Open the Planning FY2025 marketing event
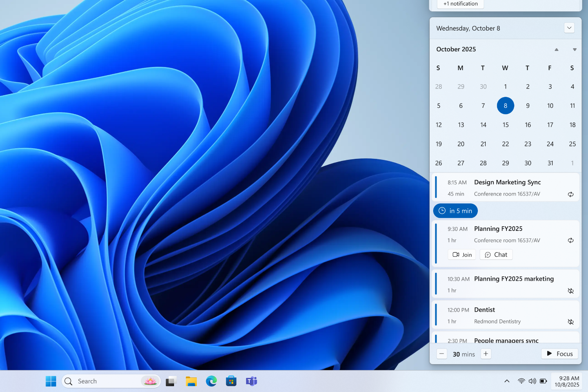 click(x=506, y=284)
